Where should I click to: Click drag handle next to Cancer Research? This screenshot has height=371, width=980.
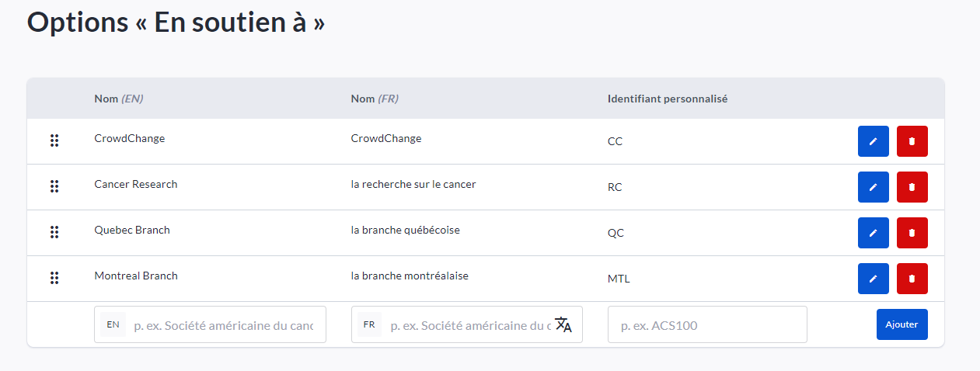(x=54, y=186)
